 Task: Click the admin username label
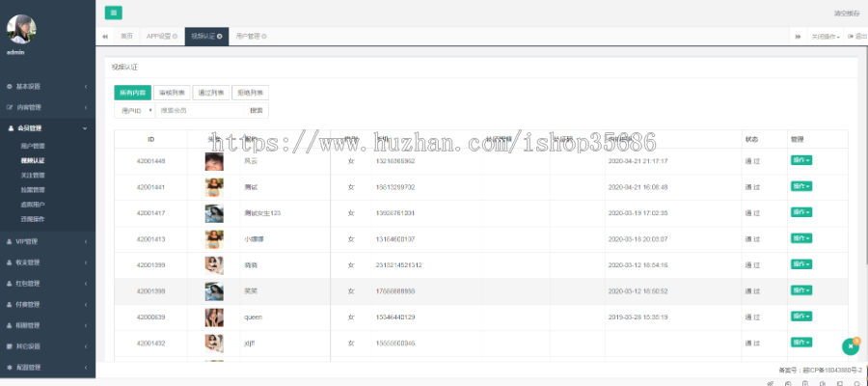tap(15, 53)
